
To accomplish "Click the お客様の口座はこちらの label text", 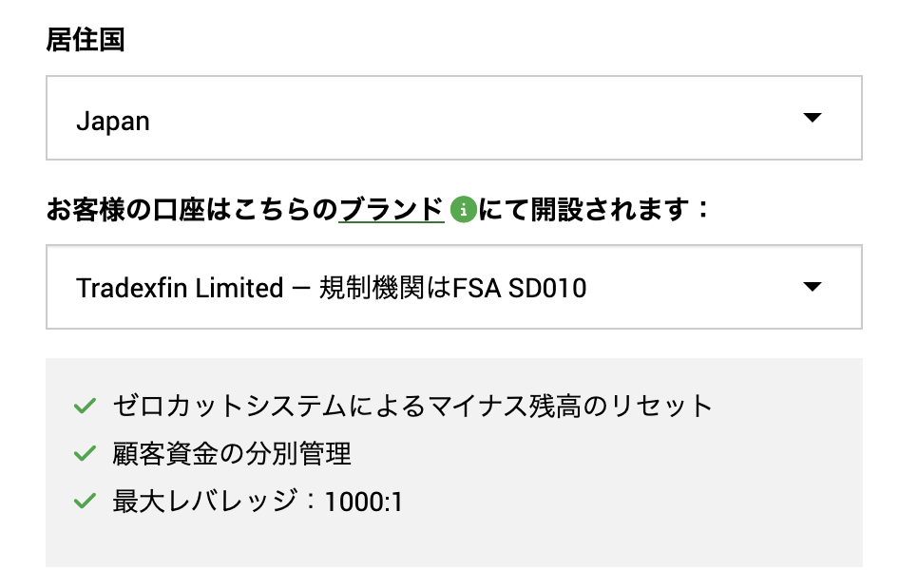I will click(192, 209).
